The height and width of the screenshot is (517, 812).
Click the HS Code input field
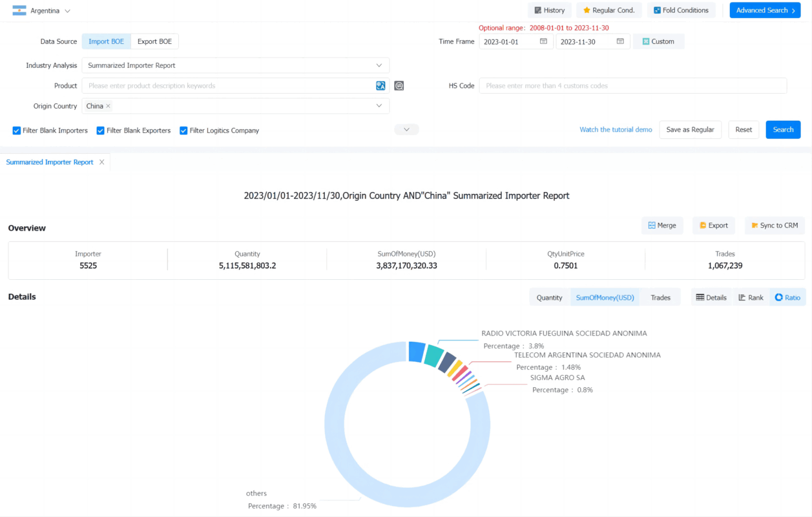(x=632, y=86)
